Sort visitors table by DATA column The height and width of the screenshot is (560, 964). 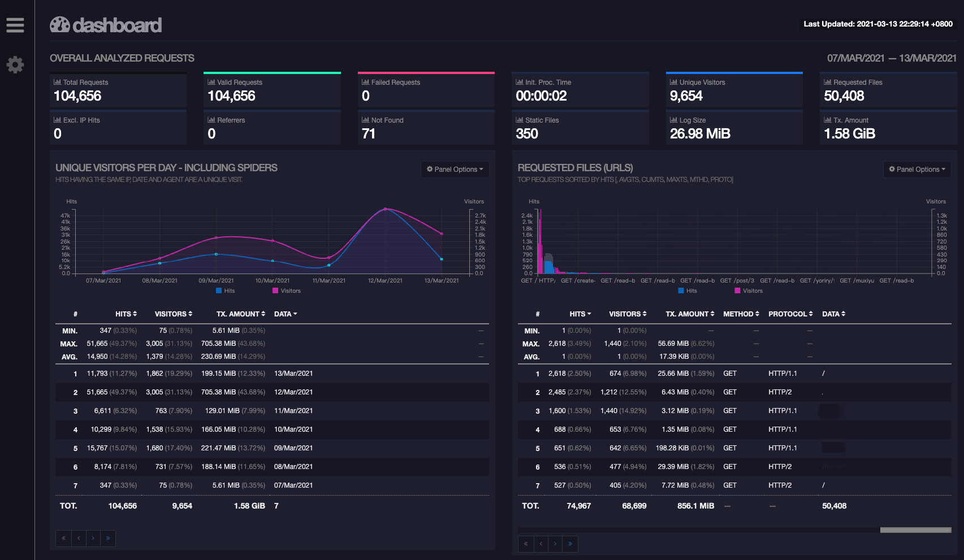coord(286,314)
